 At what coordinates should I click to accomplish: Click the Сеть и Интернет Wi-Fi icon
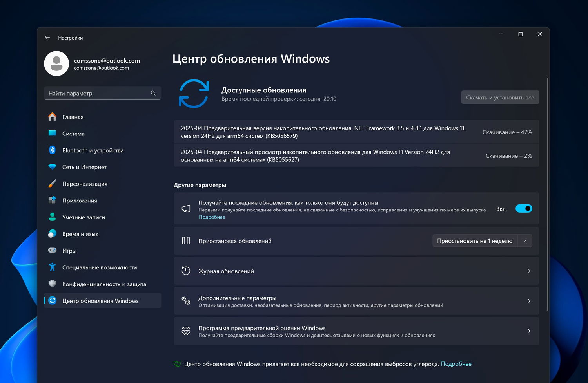coord(52,167)
